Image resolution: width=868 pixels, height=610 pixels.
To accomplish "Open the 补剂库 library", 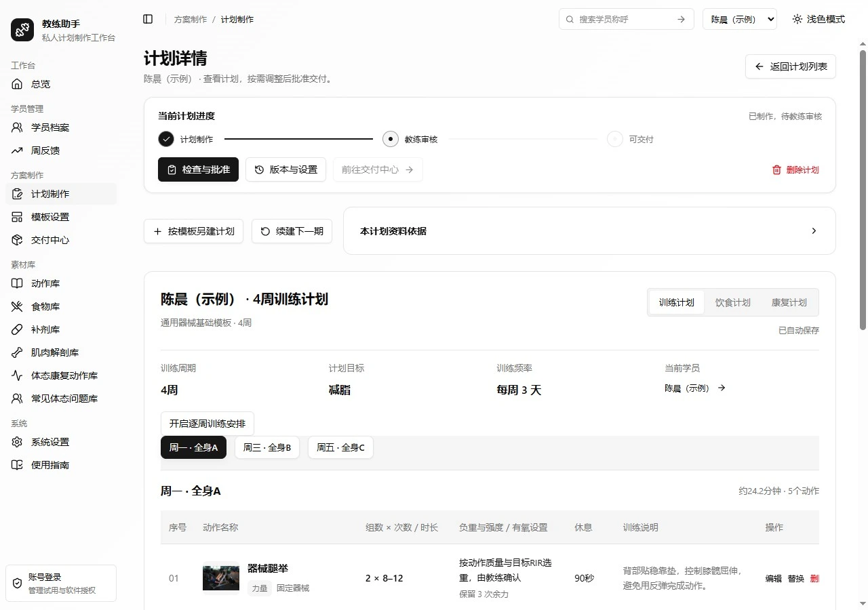I will pyautogui.click(x=61, y=329).
